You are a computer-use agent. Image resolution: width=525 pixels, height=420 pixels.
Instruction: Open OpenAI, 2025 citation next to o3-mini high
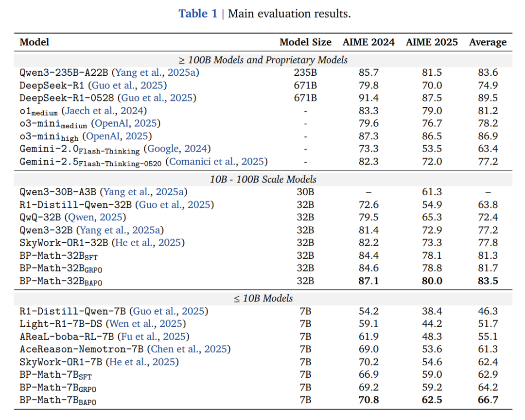click(x=117, y=136)
